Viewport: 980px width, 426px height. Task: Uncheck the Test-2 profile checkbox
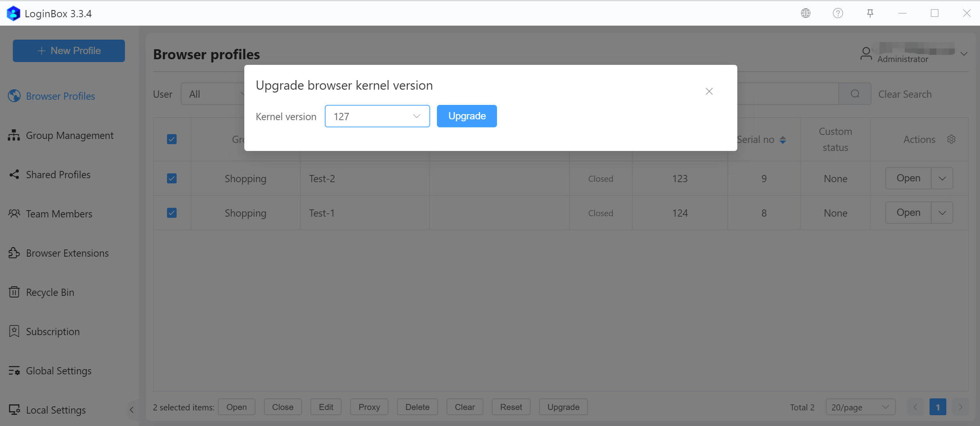[172, 178]
